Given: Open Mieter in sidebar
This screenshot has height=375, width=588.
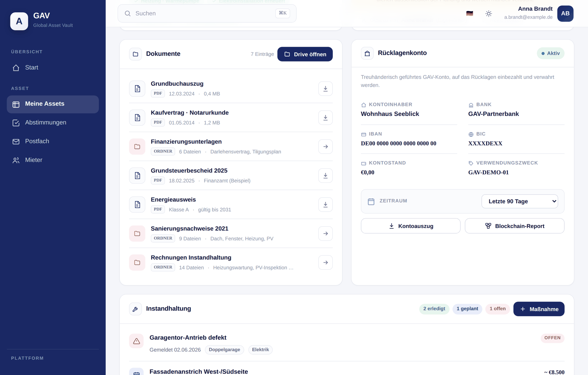Looking at the screenshot, I should pos(53,160).
